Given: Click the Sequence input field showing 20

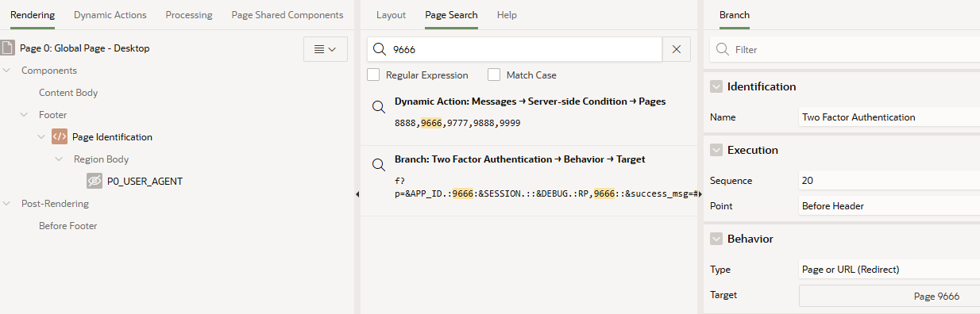Looking at the screenshot, I should pos(889,180).
